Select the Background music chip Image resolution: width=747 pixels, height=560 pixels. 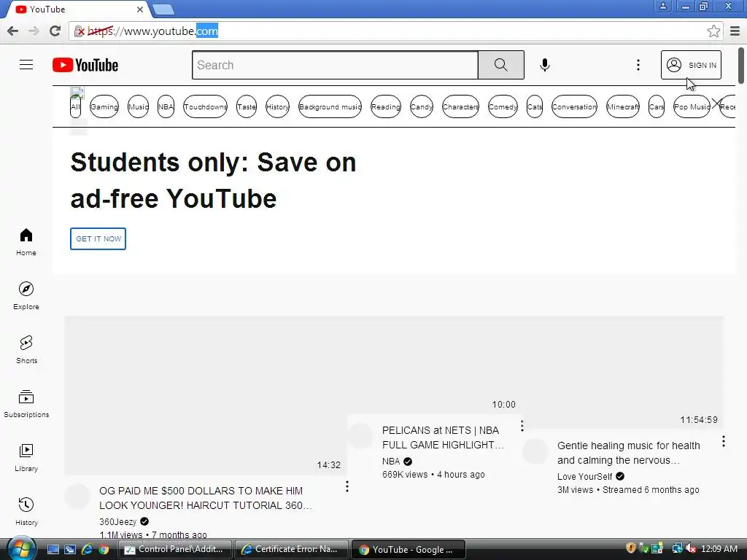click(330, 106)
